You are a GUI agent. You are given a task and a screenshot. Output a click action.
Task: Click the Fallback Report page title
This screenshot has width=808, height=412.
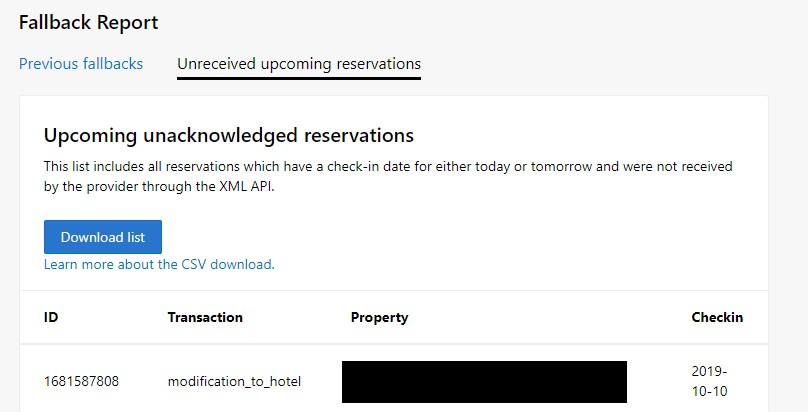[x=89, y=23]
